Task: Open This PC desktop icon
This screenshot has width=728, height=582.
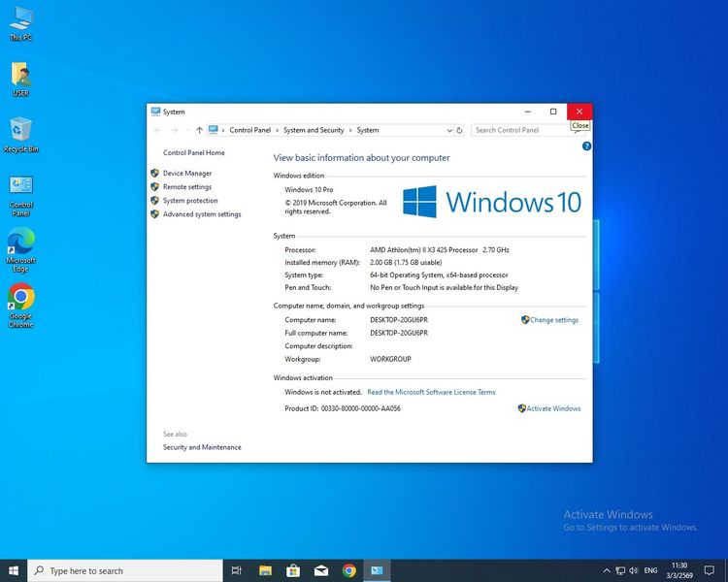Action: (21, 23)
